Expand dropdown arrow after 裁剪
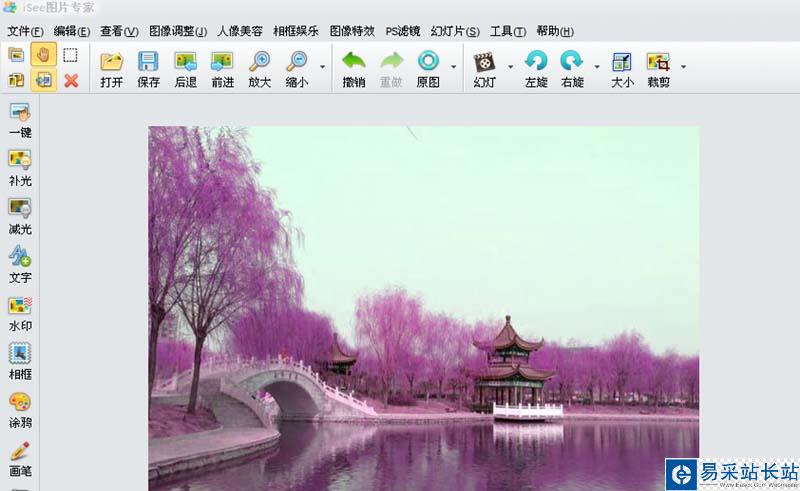Image resolution: width=800 pixels, height=491 pixels. (684, 67)
